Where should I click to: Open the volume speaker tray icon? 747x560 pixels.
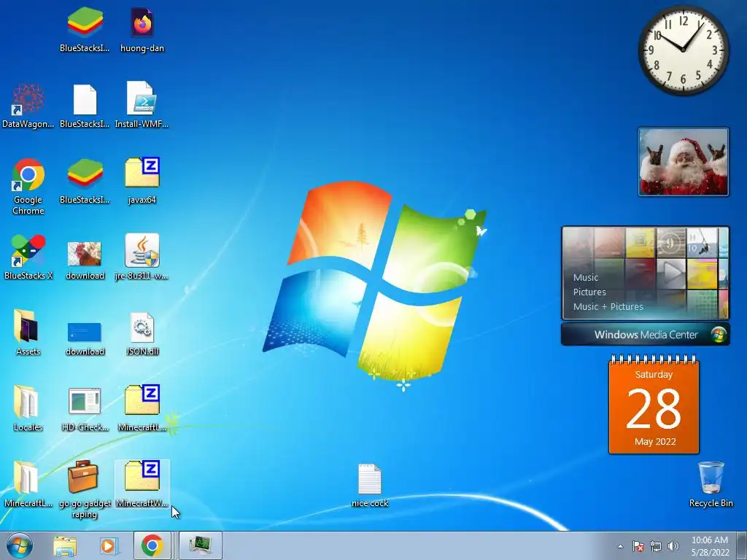pos(673,547)
